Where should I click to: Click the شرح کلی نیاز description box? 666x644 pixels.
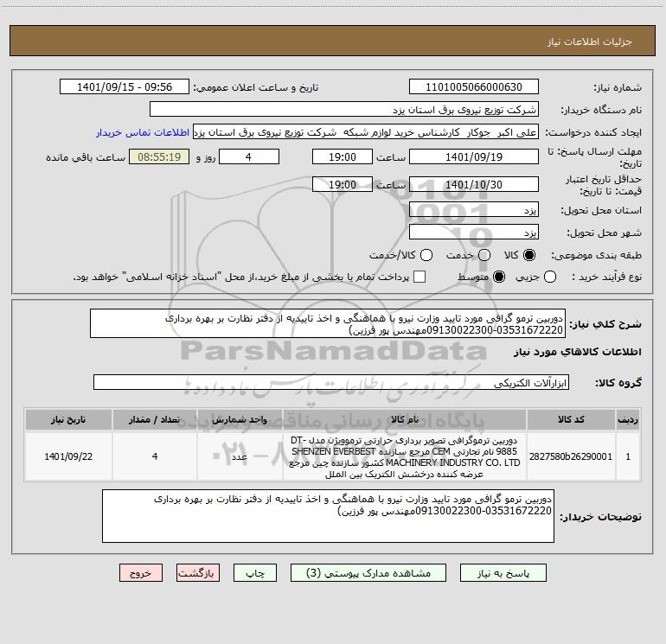coord(328,323)
